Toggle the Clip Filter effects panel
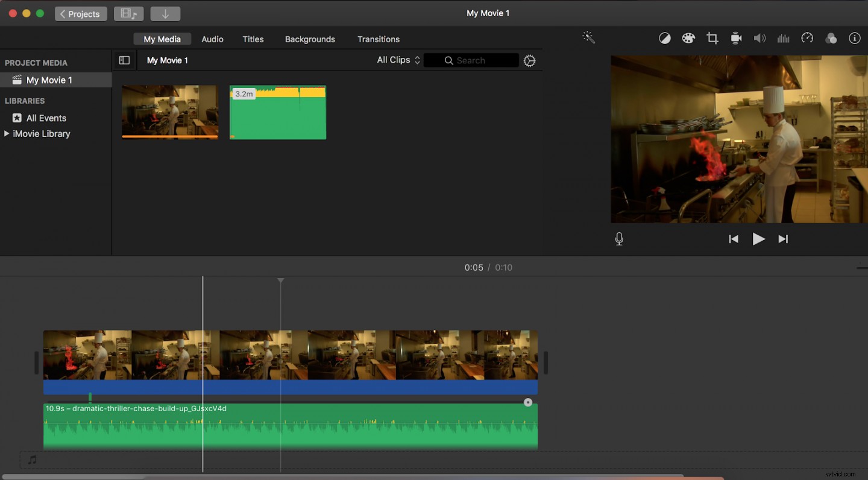The width and height of the screenshot is (868, 480). click(831, 37)
